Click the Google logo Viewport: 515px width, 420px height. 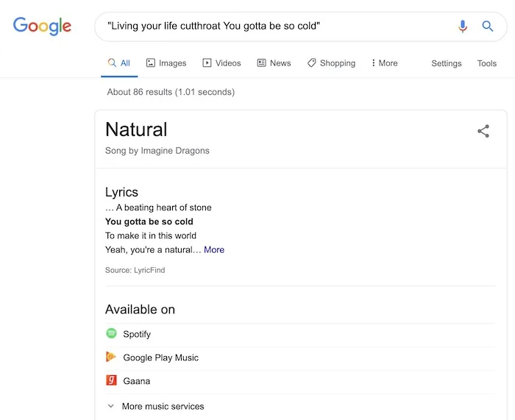(x=42, y=26)
